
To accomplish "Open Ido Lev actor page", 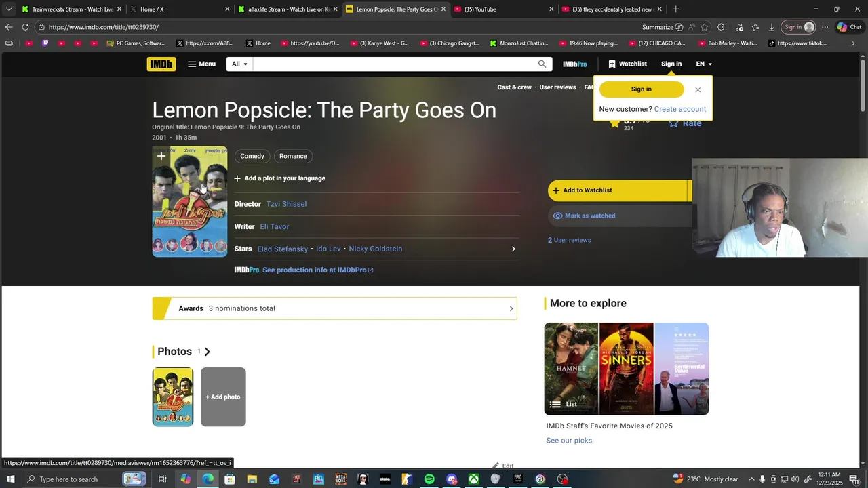I will [328, 249].
